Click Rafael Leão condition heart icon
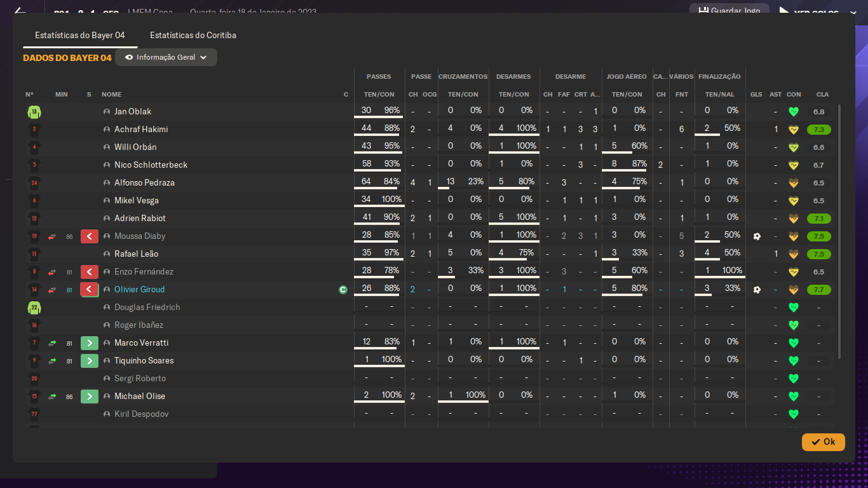 click(x=793, y=254)
